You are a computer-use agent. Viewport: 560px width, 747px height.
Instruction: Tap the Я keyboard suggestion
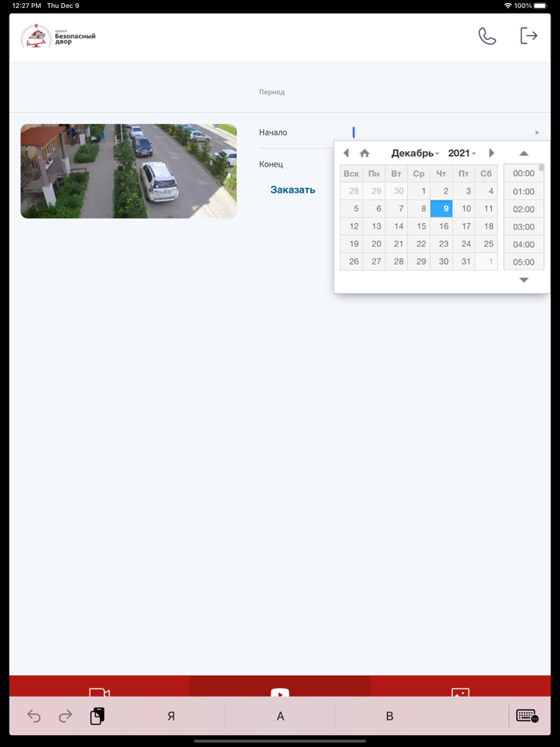pyautogui.click(x=171, y=716)
